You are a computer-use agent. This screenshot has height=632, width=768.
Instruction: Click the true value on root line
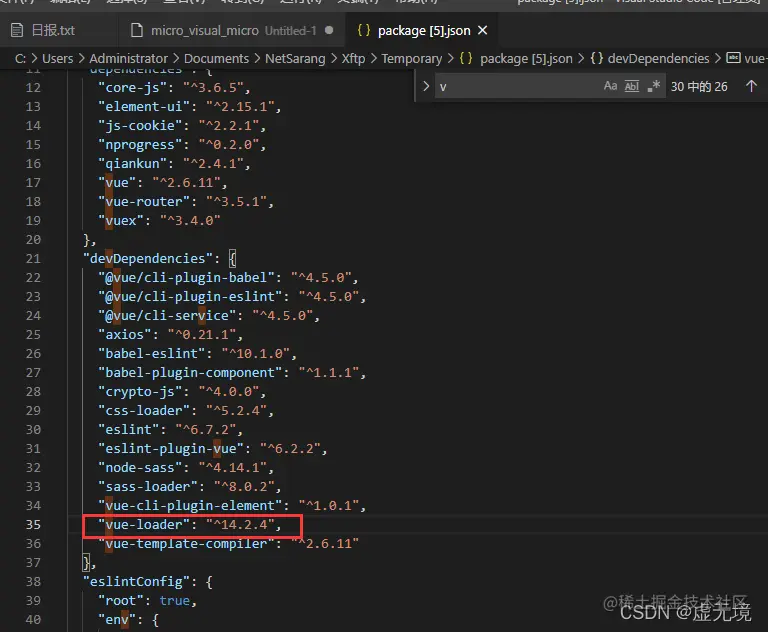coord(174,601)
